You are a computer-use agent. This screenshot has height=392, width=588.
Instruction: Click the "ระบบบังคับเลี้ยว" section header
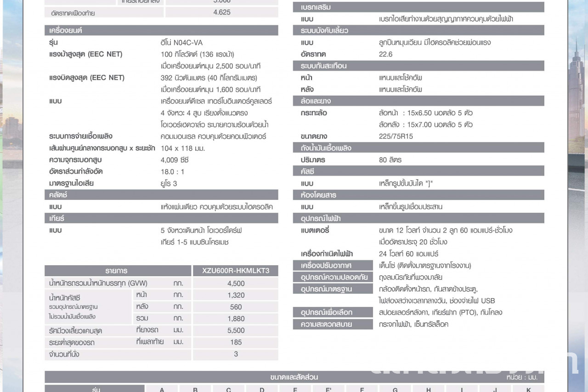tap(418, 30)
